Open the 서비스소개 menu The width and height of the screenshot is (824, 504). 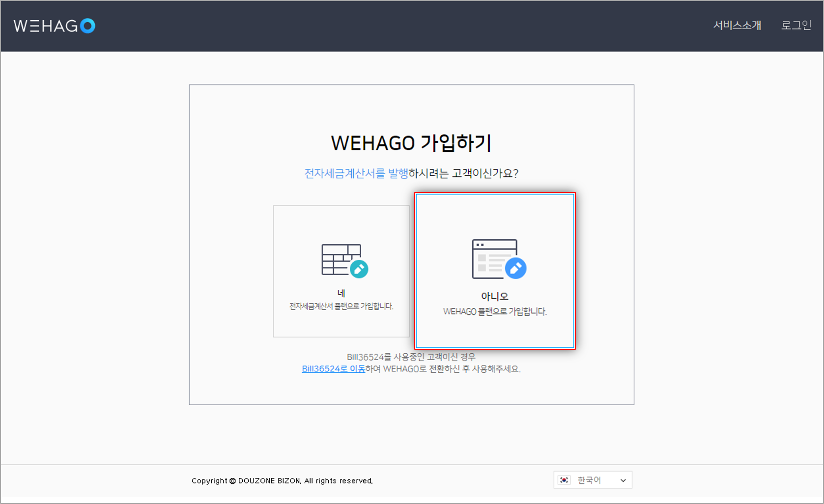pyautogui.click(x=737, y=26)
